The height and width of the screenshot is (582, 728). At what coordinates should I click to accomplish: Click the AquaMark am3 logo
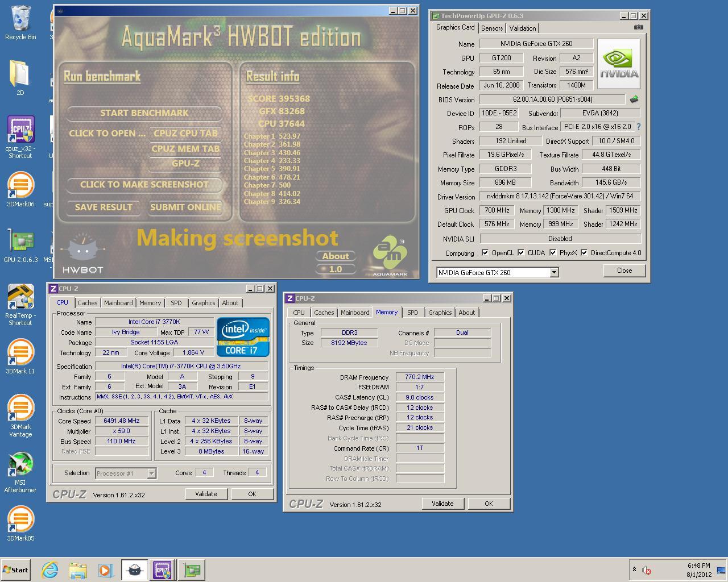tap(390, 257)
